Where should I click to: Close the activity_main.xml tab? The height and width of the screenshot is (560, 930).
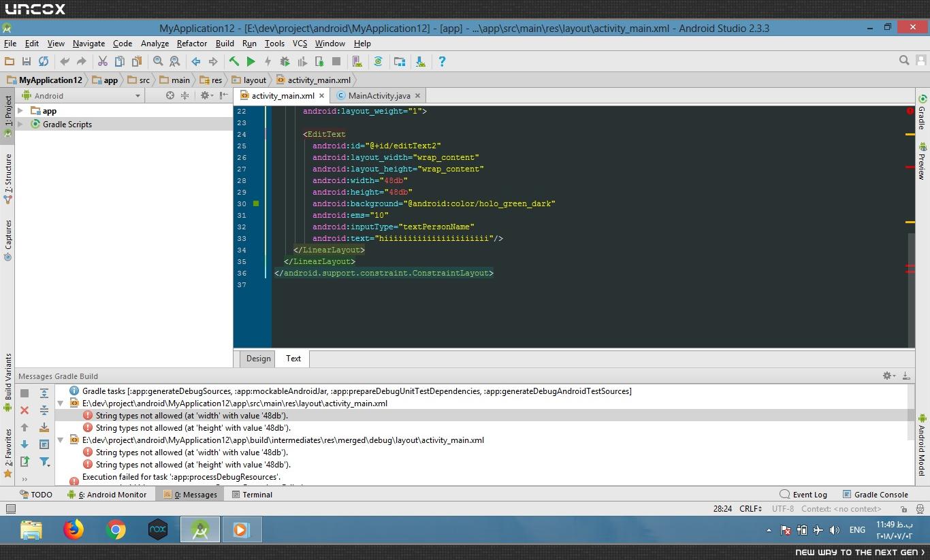click(322, 96)
